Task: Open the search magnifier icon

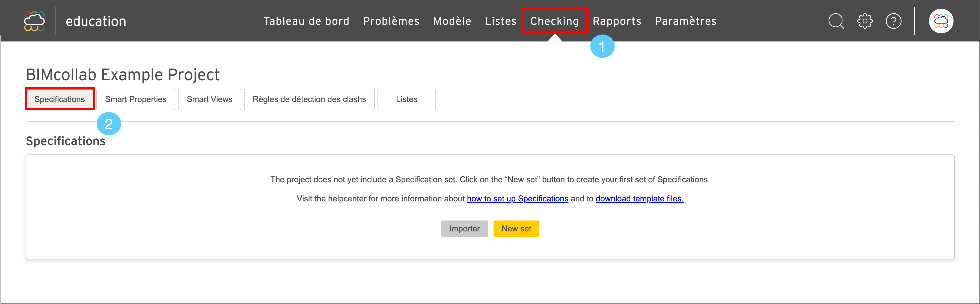Action: pyautogui.click(x=836, y=21)
